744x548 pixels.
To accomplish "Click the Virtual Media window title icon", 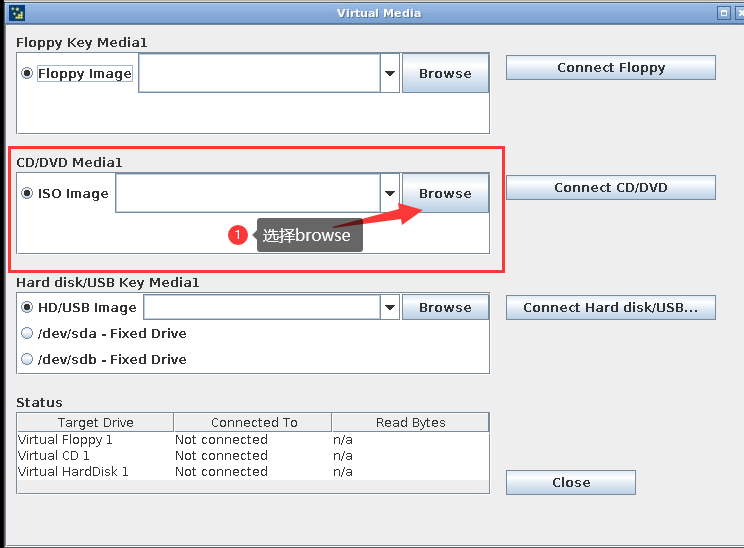I will 15,13.
